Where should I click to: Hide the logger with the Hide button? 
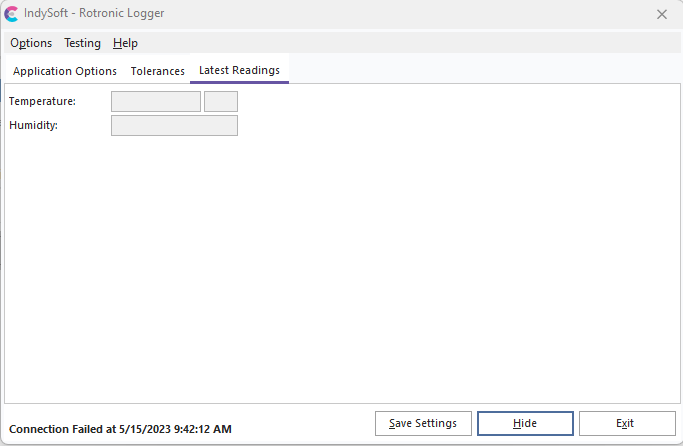(525, 423)
